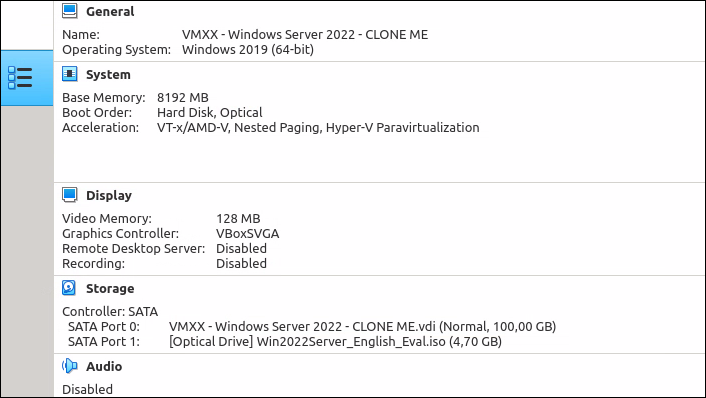Open the System settings header link
Viewport: 706px width, 398px height.
click(108, 74)
